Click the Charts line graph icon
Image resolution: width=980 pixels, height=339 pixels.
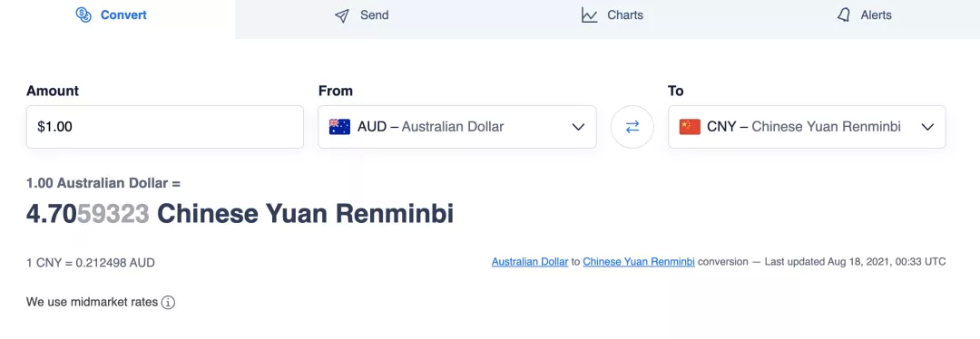pyautogui.click(x=590, y=15)
